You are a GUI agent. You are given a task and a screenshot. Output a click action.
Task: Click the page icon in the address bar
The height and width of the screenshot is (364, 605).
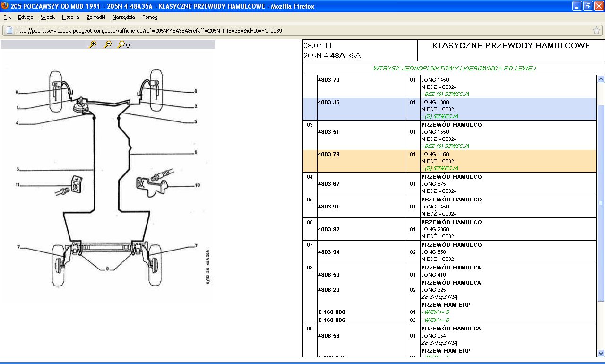tap(9, 31)
